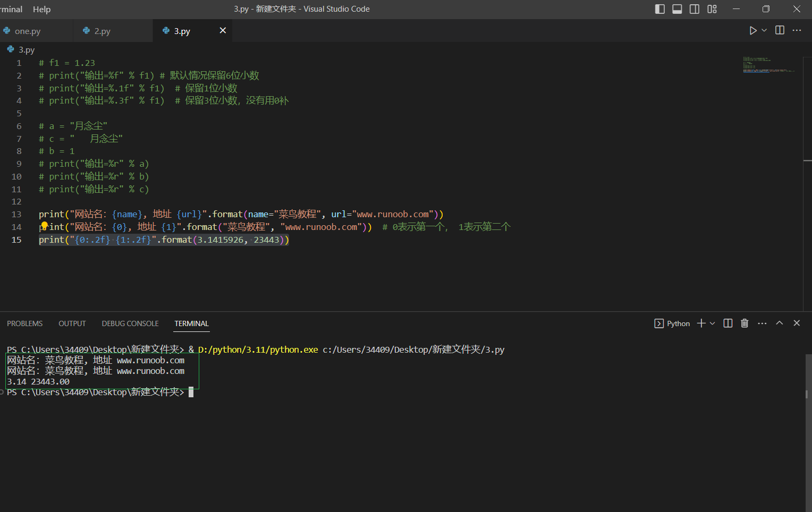
Task: Toggle primary side bar visibility
Action: point(660,9)
